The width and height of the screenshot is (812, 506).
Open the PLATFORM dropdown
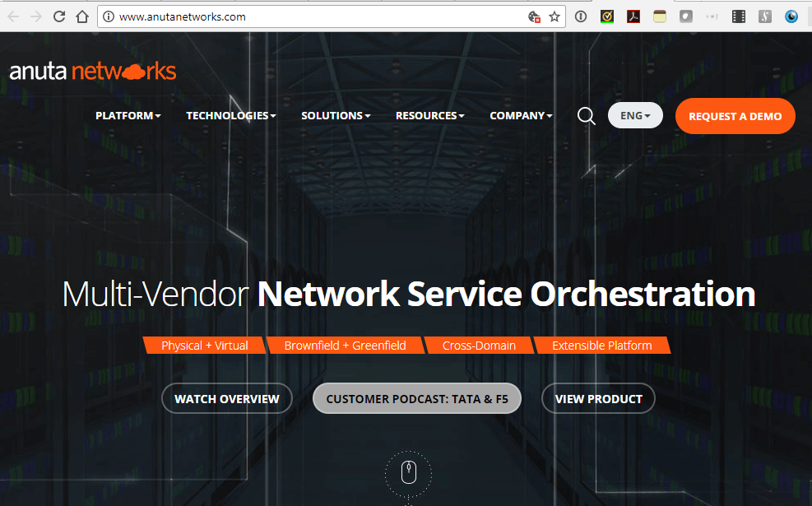coord(128,115)
